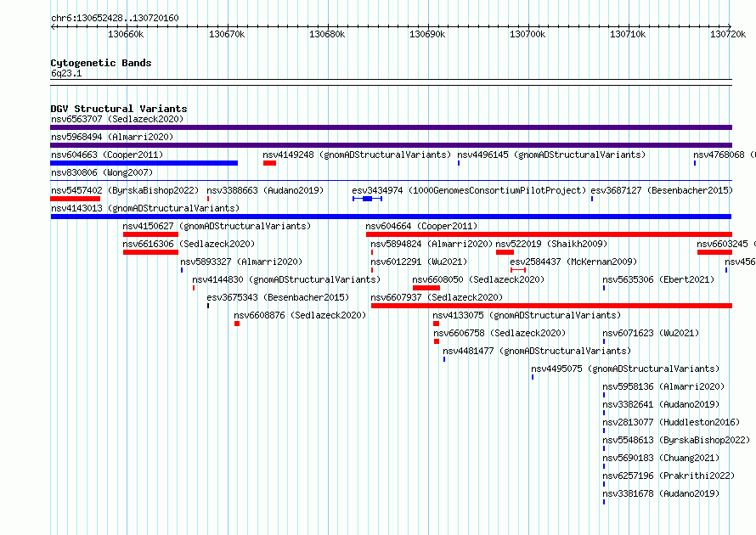Click the nsv4150627 gnomAD variant label
Viewport: 756px width, 535px height.
point(217,226)
